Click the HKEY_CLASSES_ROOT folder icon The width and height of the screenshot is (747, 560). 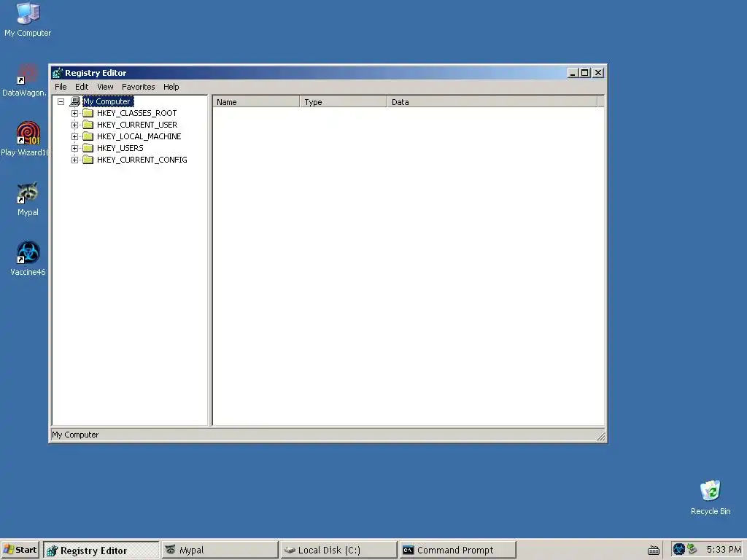coord(88,113)
